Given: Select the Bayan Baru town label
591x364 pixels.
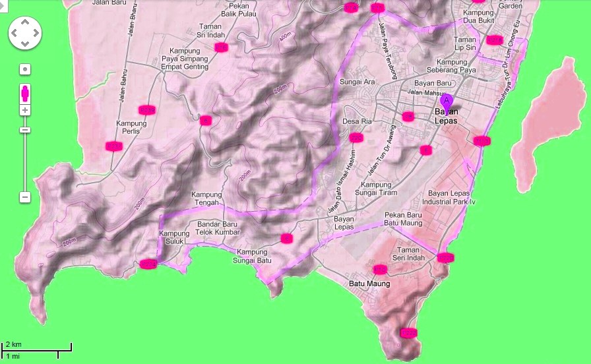Looking at the screenshot, I should [432, 83].
